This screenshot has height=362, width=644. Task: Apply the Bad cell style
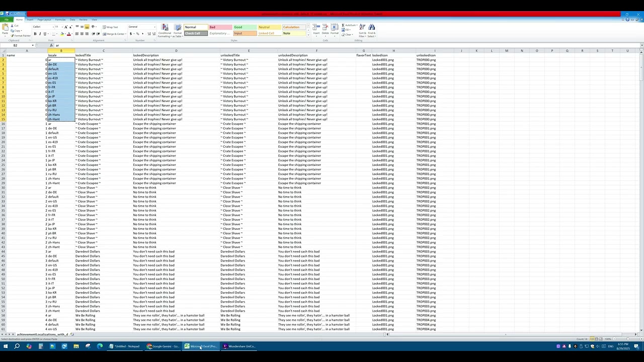click(x=220, y=27)
